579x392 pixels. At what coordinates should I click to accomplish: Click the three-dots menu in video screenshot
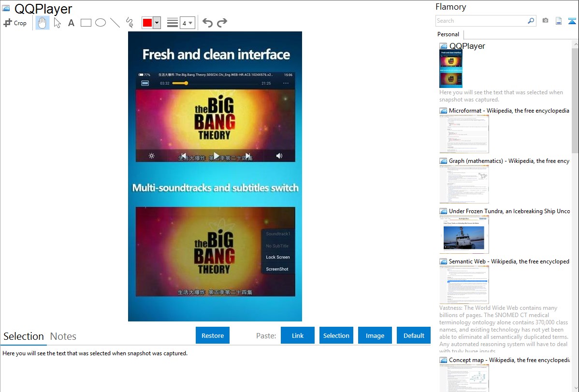coord(286,84)
